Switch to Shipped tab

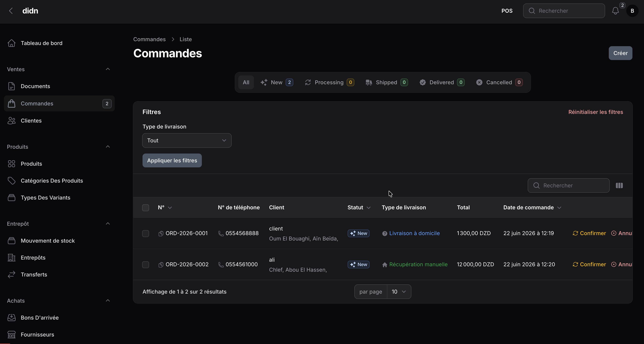387,82
